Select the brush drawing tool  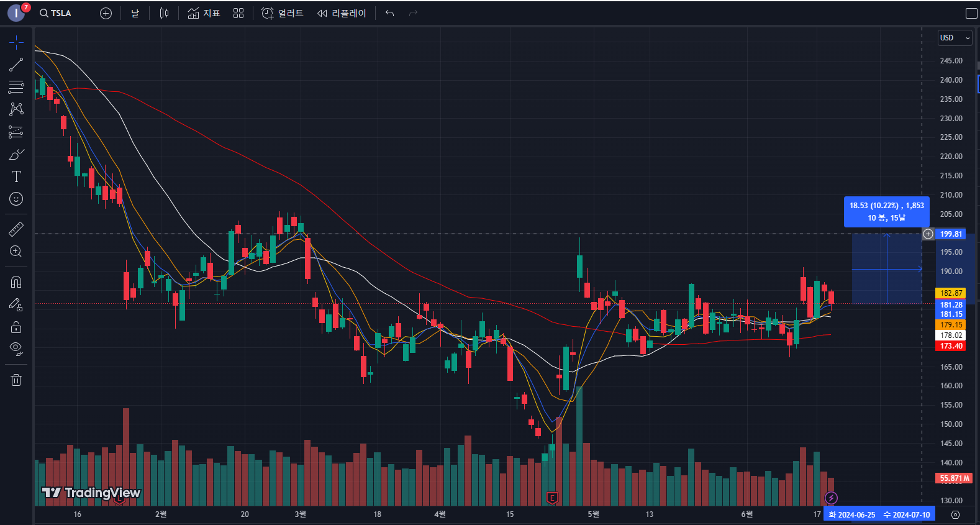pos(16,154)
